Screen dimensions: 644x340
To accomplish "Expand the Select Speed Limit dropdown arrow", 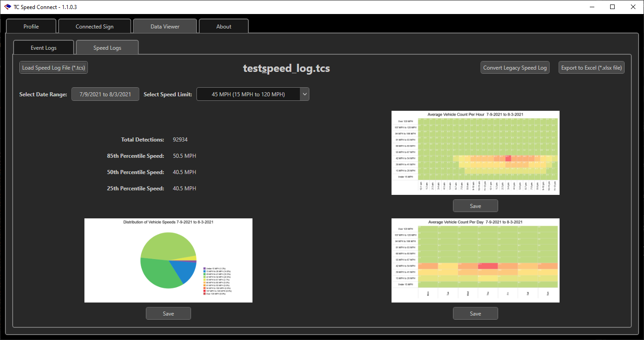I will click(304, 94).
